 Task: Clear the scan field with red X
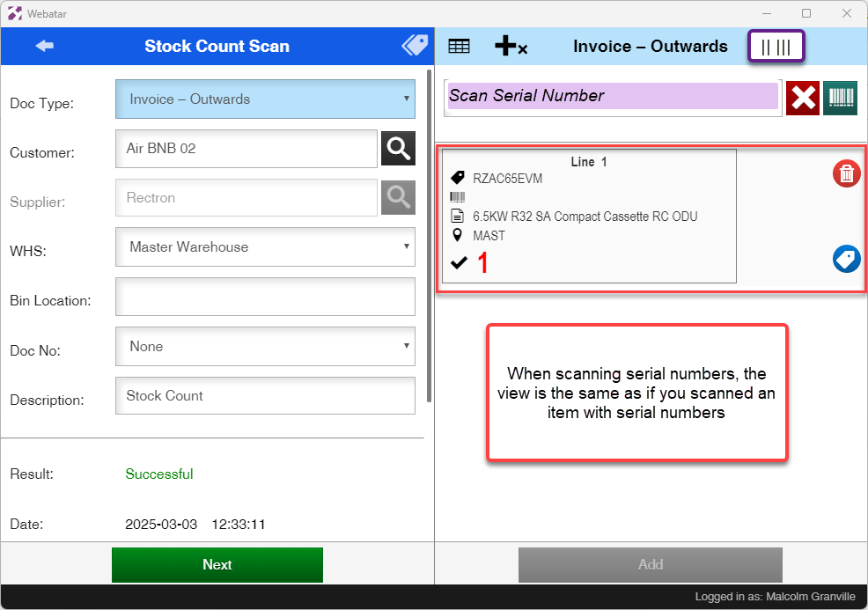point(803,98)
